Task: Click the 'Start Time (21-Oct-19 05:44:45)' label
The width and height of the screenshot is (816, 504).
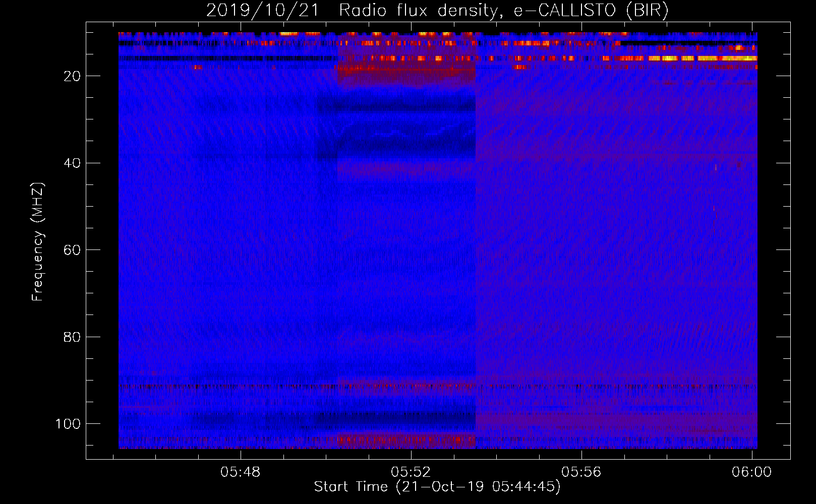Action: pos(437,487)
